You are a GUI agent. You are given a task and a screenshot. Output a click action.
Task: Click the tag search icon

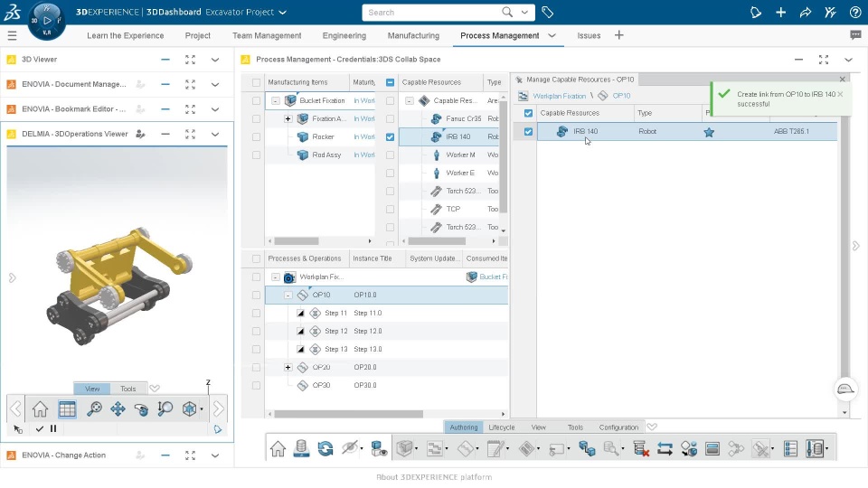pos(548,12)
